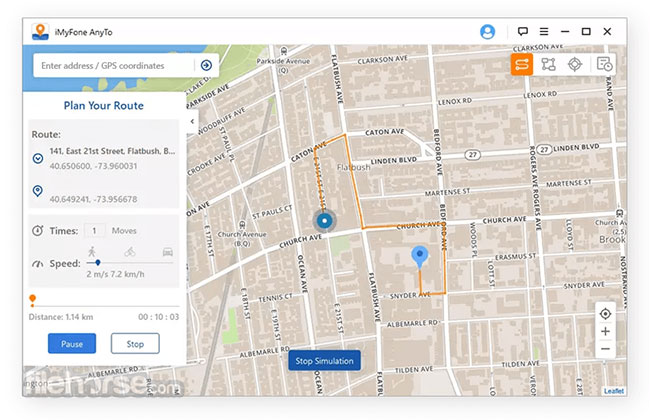Select the multi-spot route mode icon
The width and height of the screenshot is (650, 420).
(x=548, y=64)
